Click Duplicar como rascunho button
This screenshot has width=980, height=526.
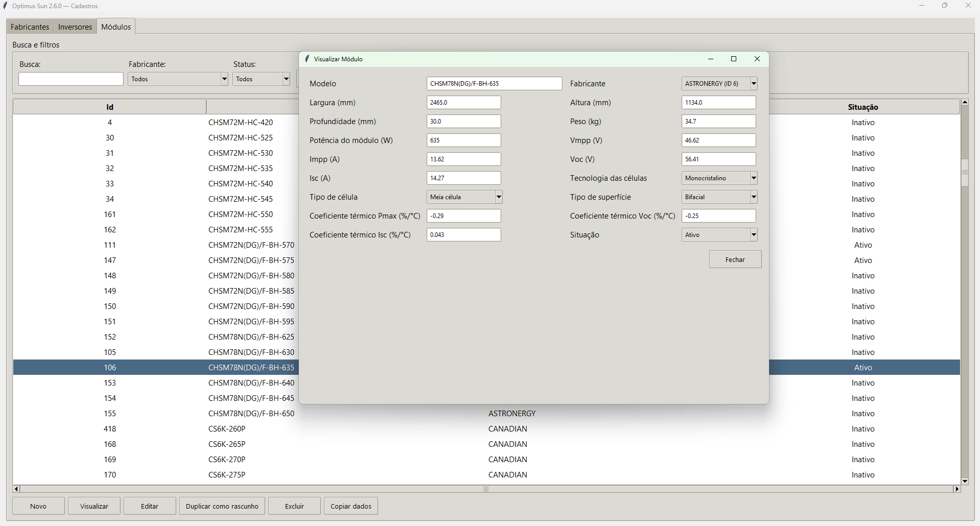pyautogui.click(x=222, y=506)
